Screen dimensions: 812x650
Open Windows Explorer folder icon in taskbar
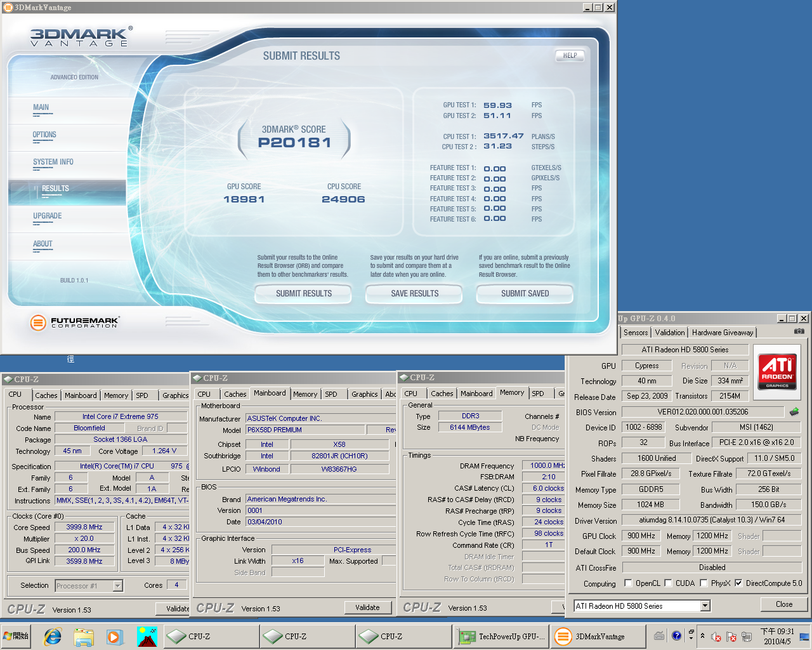(x=83, y=636)
